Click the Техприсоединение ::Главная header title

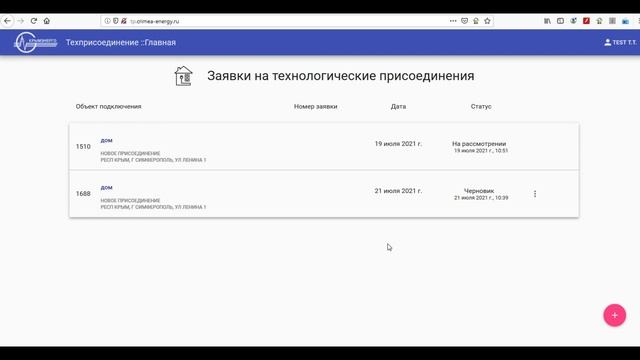pyautogui.click(x=121, y=42)
